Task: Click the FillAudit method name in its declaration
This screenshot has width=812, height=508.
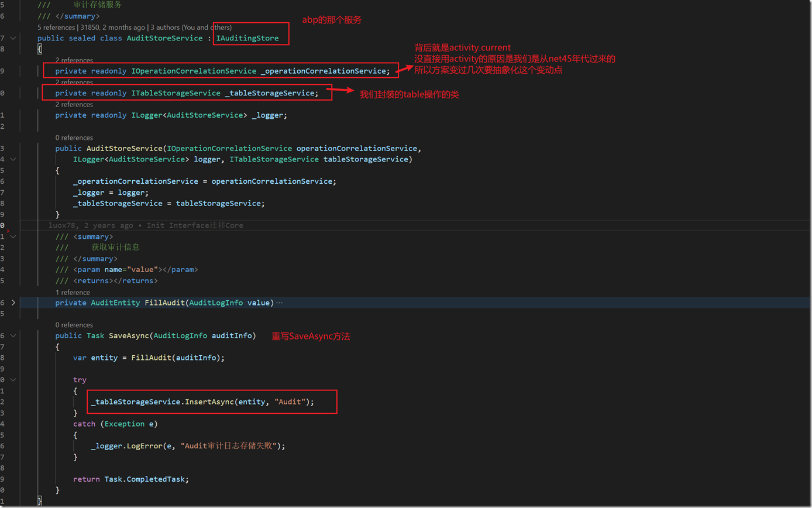Action: coord(165,303)
